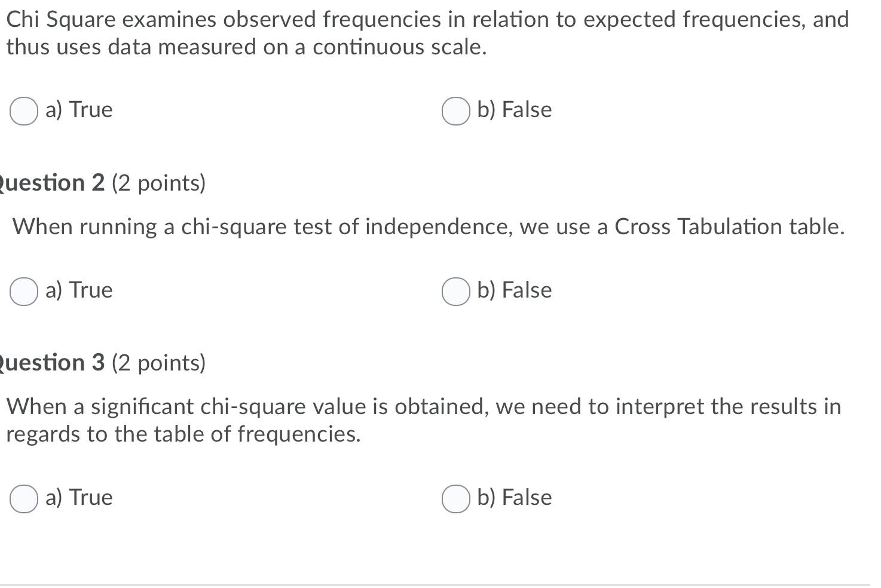This screenshot has width=881, height=588.
Task: Click the Cross Tabulation question statement text
Action: [x=428, y=227]
